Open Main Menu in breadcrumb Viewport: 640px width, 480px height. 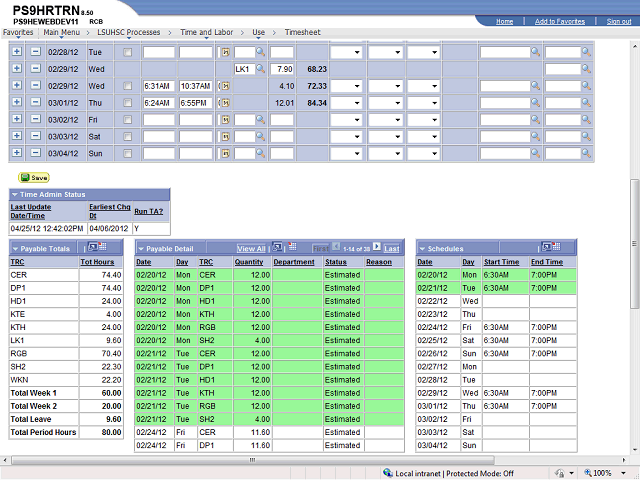(62, 32)
